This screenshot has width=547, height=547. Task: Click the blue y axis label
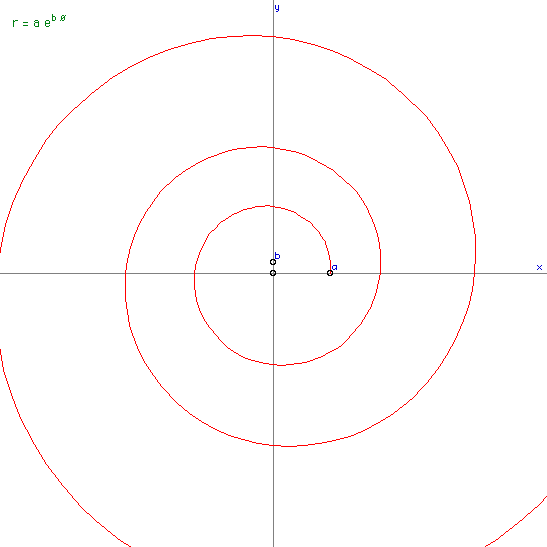point(277,8)
